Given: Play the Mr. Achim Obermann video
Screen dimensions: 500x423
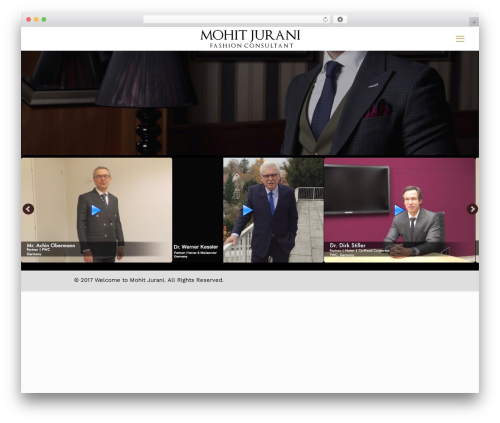Looking at the screenshot, I should point(96,210).
